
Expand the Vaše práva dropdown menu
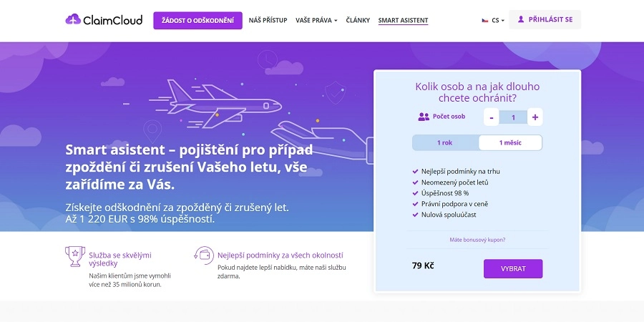pyautogui.click(x=316, y=20)
